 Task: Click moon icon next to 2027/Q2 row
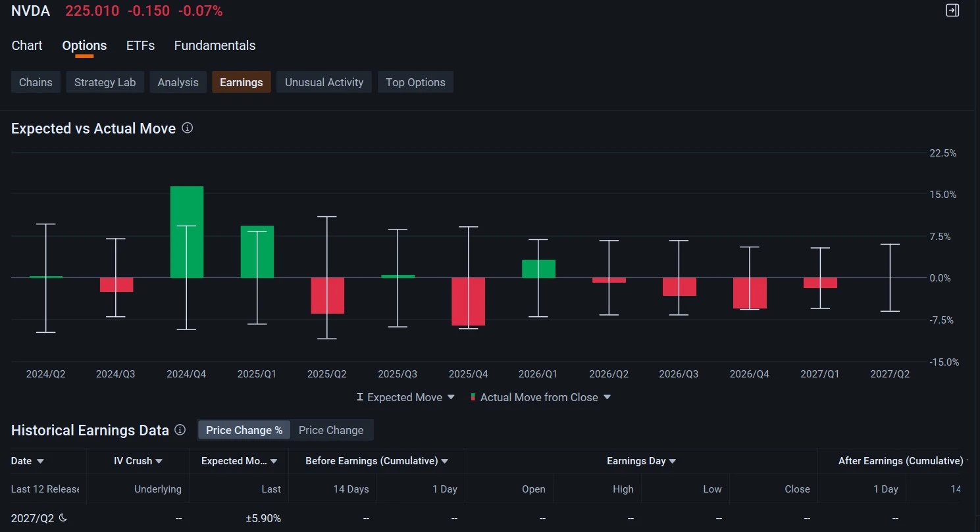[63, 518]
